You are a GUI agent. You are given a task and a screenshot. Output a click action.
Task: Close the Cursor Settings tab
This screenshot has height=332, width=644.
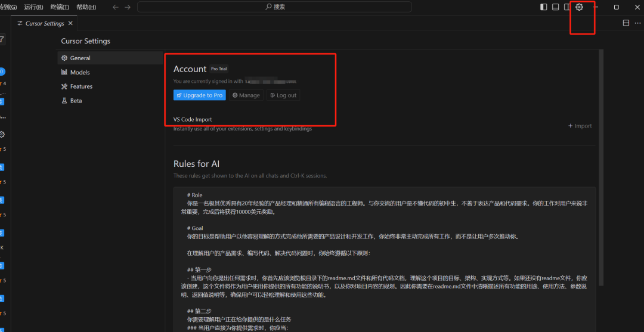70,23
